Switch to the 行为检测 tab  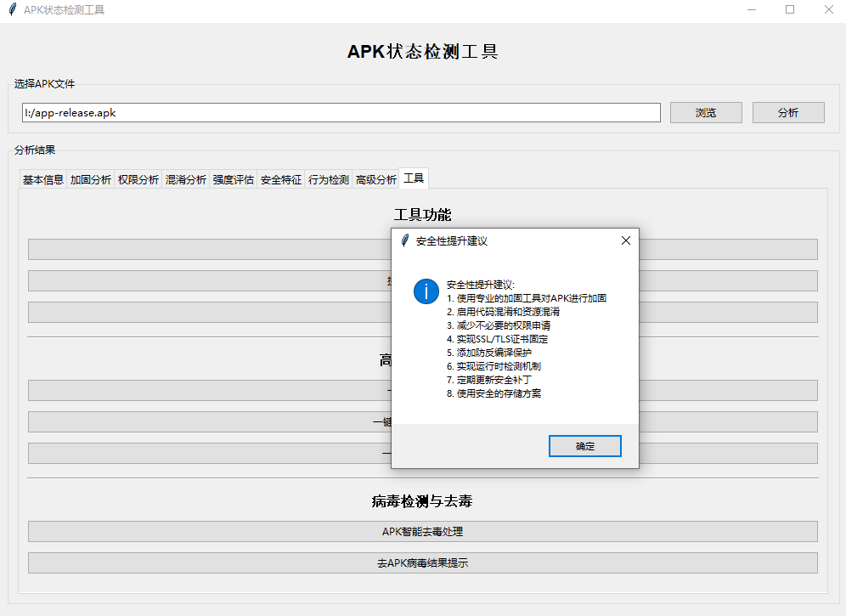[x=328, y=178]
